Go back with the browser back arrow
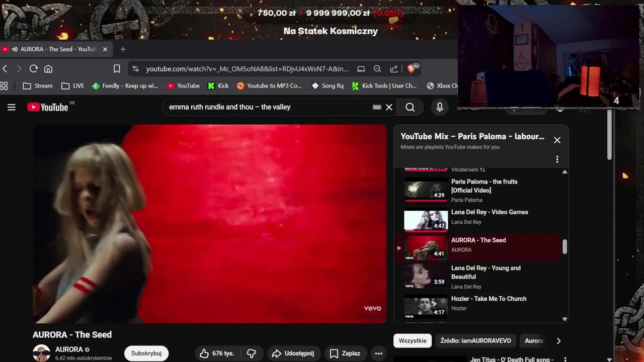Screen dimensions: 644x362 tap(5, 69)
